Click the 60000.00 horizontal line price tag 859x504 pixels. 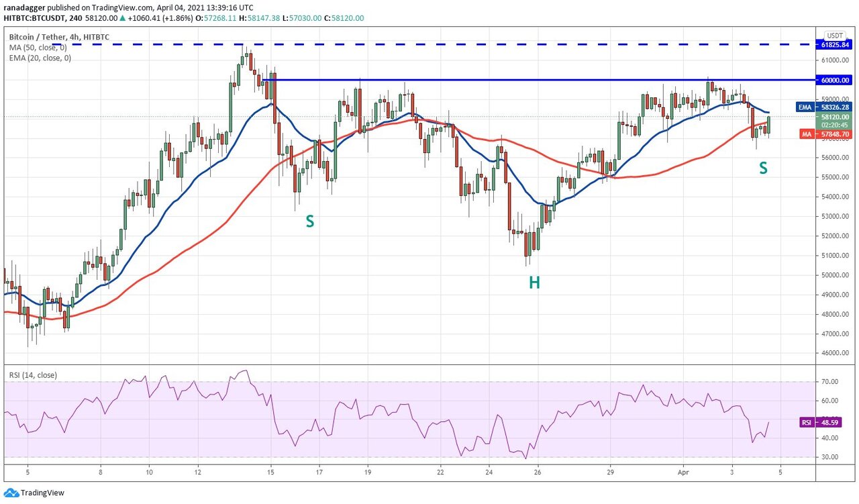point(835,80)
